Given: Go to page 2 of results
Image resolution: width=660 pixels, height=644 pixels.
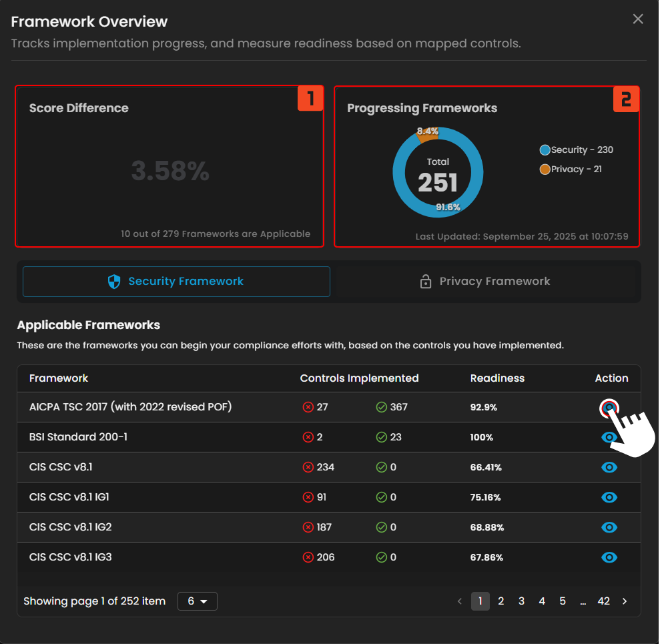Looking at the screenshot, I should [501, 601].
